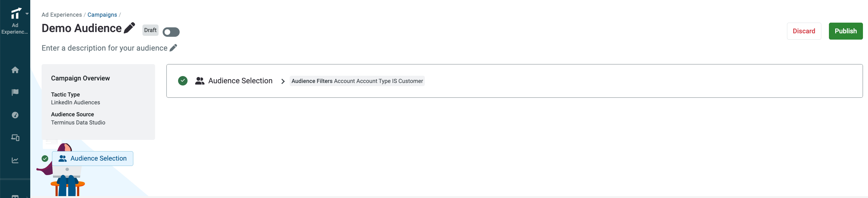This screenshot has width=868, height=198.
Task: Open the line chart analytics icon
Action: [x=15, y=160]
